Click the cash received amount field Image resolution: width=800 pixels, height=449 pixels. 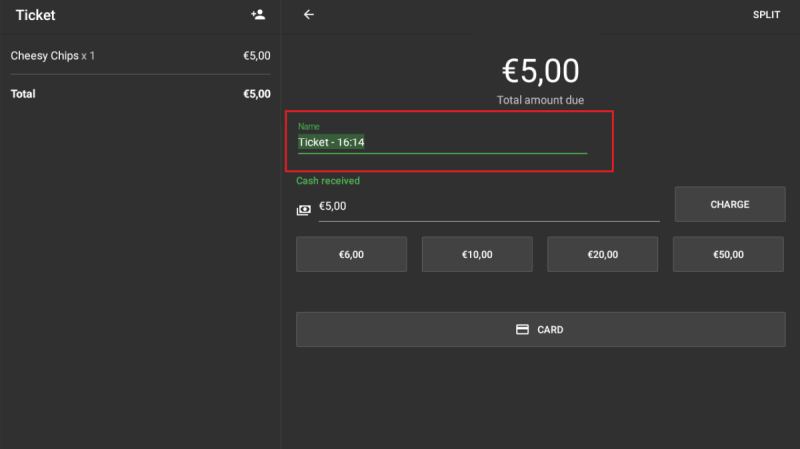tap(488, 207)
